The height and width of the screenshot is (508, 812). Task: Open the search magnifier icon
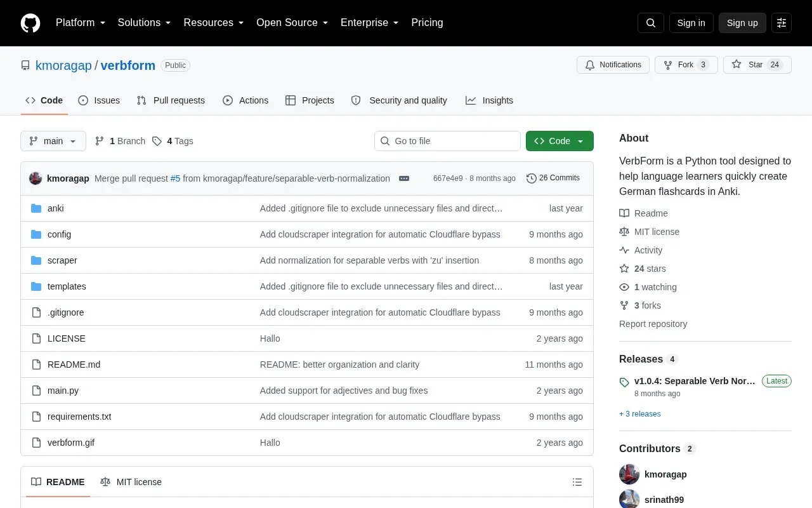(x=651, y=23)
